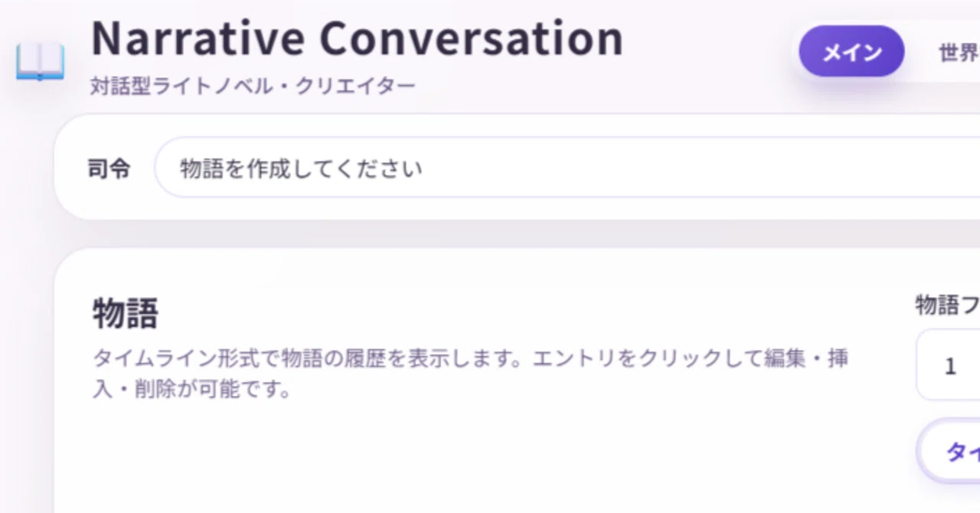Click the partially visible タイ button

[x=949, y=452]
